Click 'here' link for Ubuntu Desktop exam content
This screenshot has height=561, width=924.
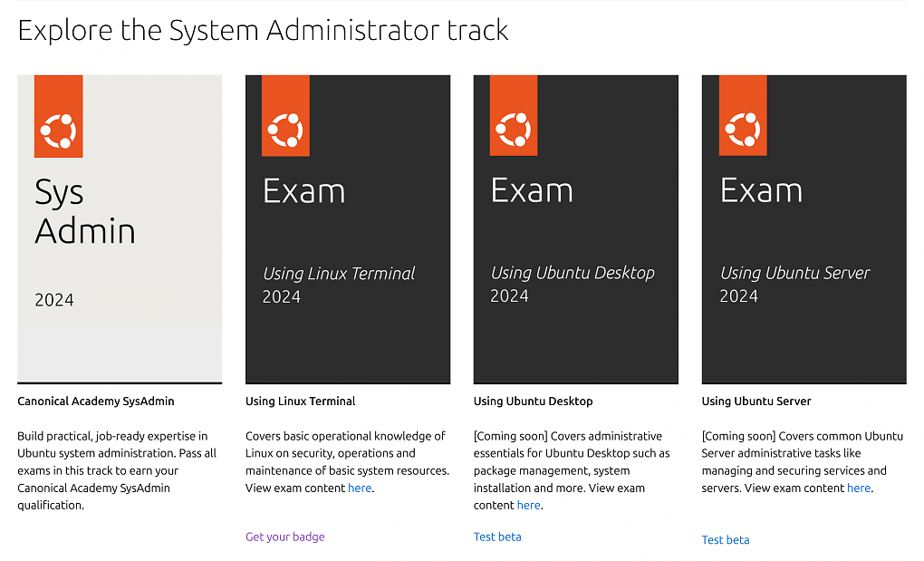tap(529, 505)
